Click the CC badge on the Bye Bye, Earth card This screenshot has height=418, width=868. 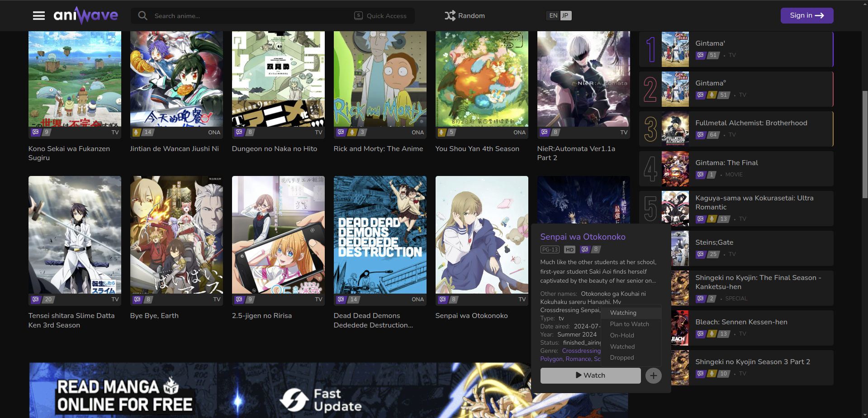[138, 299]
